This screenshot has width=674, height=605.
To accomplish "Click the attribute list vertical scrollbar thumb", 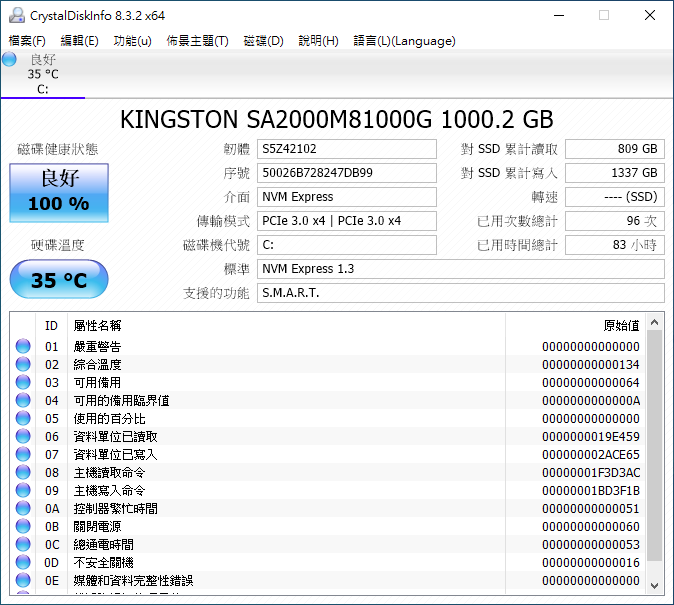I will click(x=655, y=445).
